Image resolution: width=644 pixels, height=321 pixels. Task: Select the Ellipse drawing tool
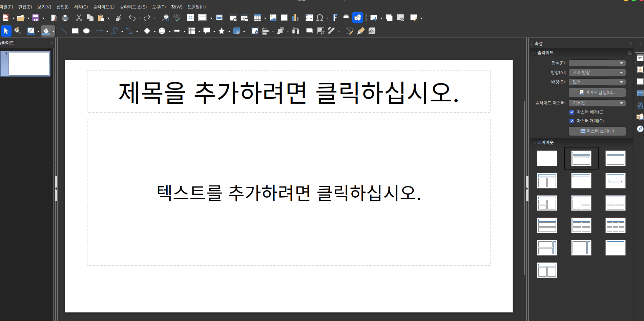(86, 31)
